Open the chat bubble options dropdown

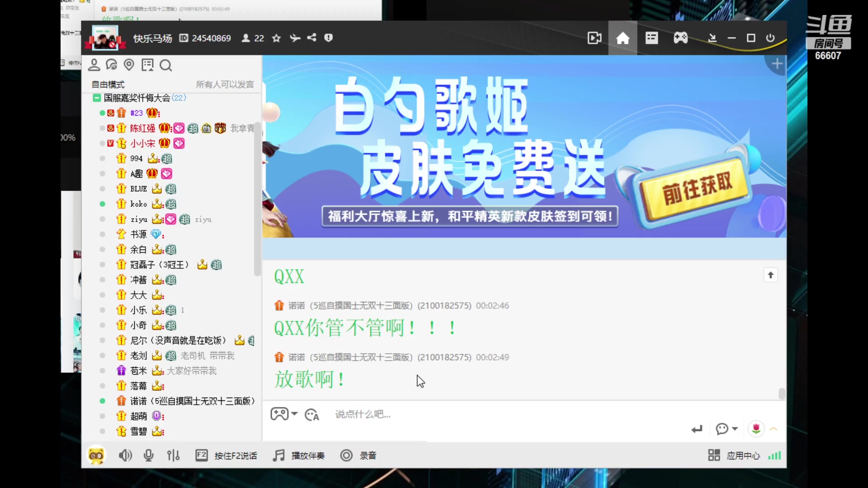(726, 429)
